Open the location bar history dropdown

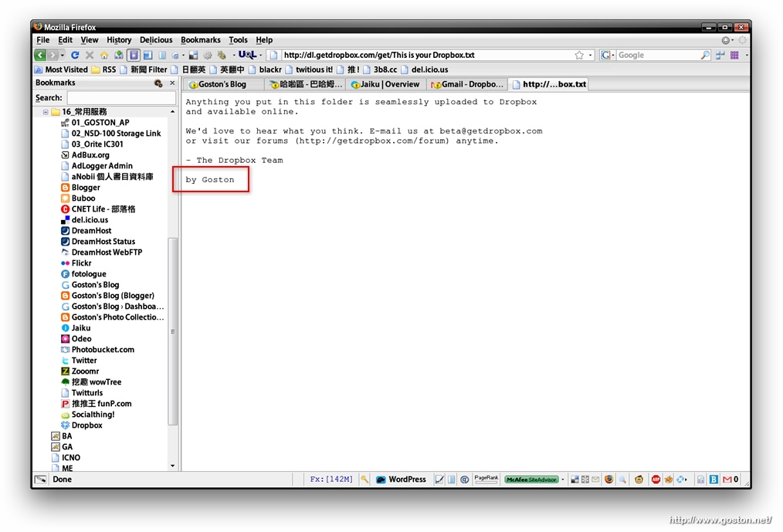590,55
